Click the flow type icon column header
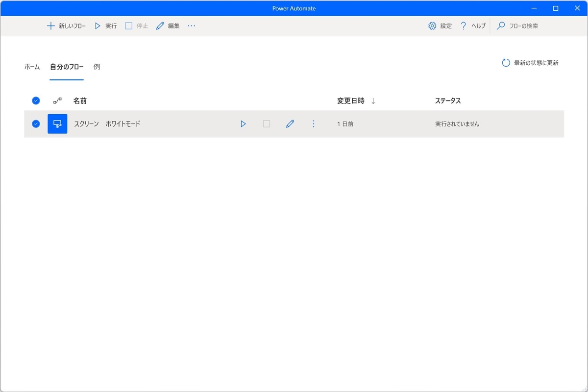 [57, 100]
